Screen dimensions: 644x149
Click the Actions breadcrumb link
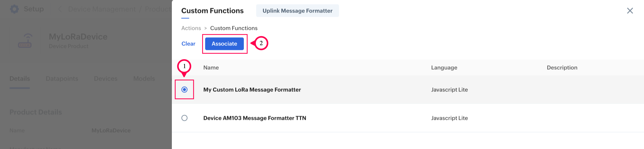pyautogui.click(x=191, y=28)
